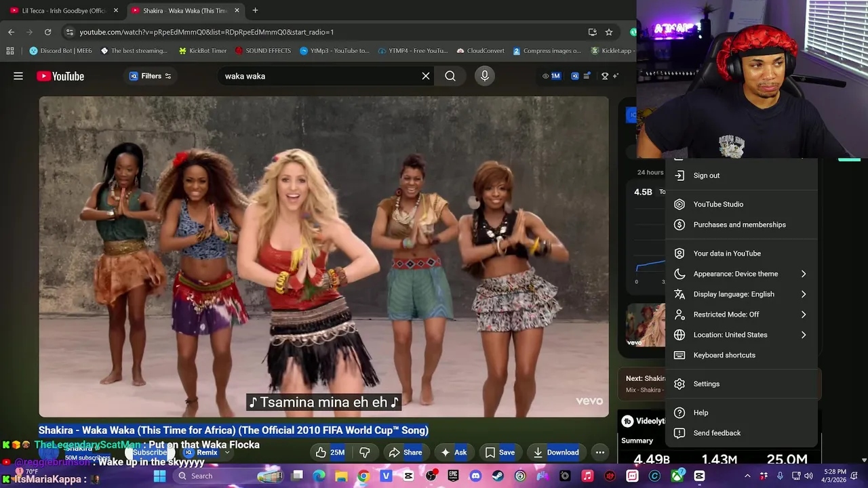
Task: Expand Restricted Mode: Off submenu
Action: tap(741, 314)
